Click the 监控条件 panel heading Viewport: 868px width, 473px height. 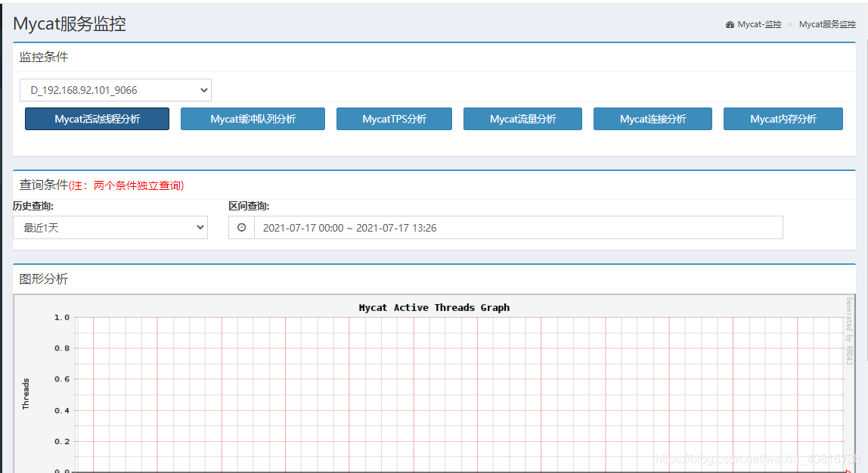pyautogui.click(x=44, y=57)
